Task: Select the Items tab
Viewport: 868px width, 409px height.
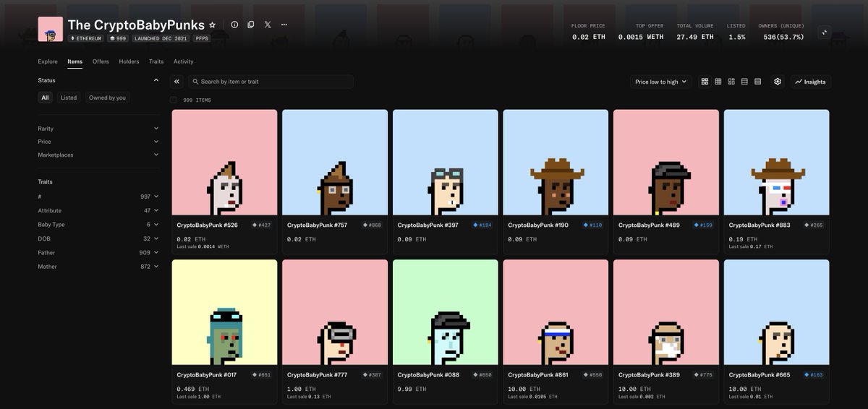Action: point(75,61)
